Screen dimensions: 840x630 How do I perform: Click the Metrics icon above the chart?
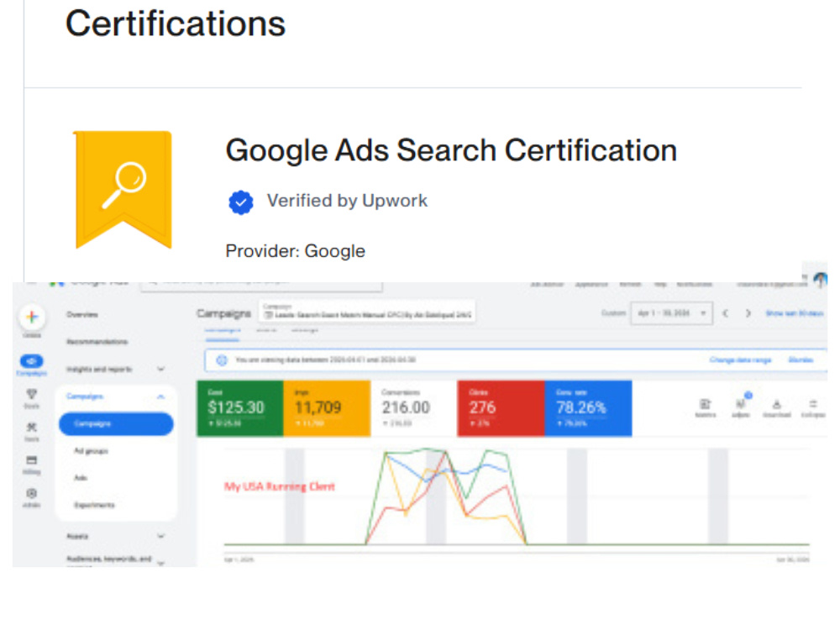tap(705, 405)
